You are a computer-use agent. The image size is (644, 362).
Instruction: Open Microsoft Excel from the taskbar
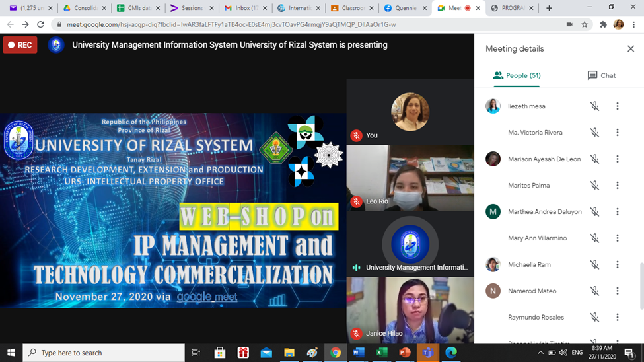coord(382,353)
